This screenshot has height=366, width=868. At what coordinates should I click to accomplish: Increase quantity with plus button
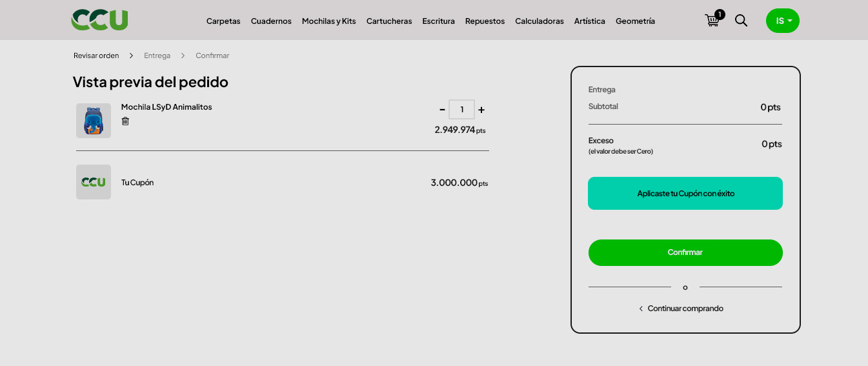481,110
